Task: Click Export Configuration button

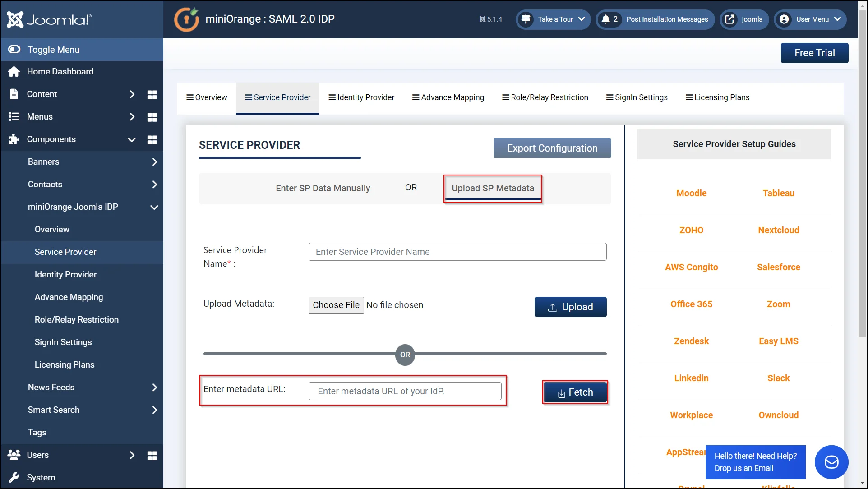Action: click(552, 148)
